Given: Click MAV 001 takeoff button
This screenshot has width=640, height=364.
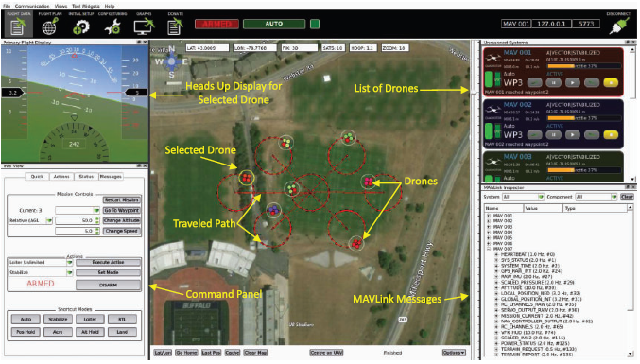Looking at the screenshot, I should coord(534,83).
